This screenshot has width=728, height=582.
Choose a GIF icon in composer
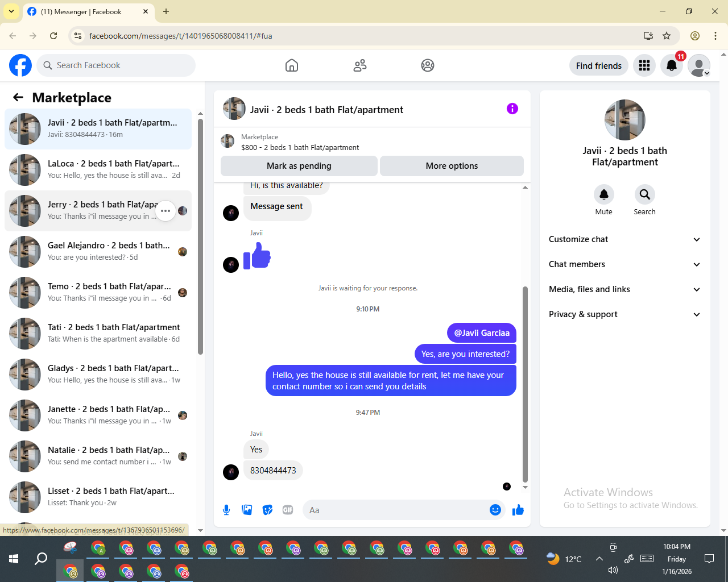tap(288, 510)
